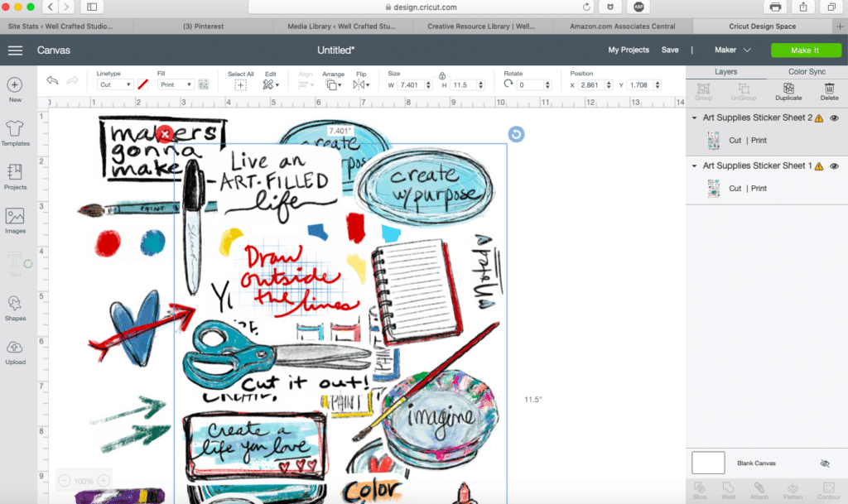Image resolution: width=848 pixels, height=504 pixels.
Task: Switch to the Pinterest browser tab
Action: [x=204, y=26]
